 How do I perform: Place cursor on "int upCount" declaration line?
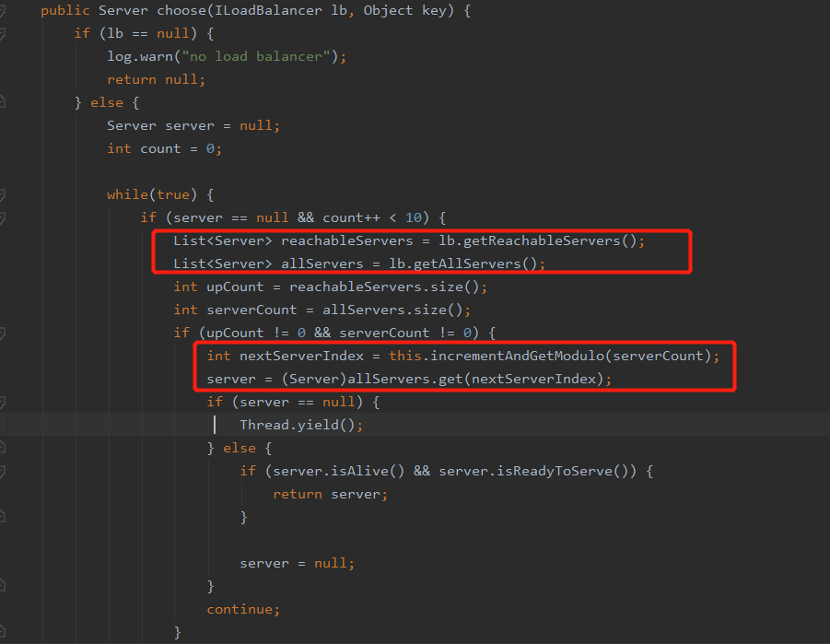331,287
